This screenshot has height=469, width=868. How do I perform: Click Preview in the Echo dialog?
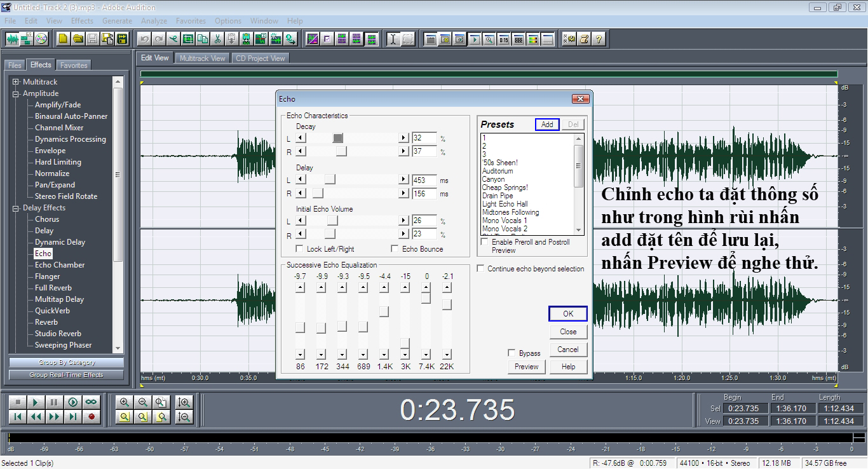click(527, 367)
